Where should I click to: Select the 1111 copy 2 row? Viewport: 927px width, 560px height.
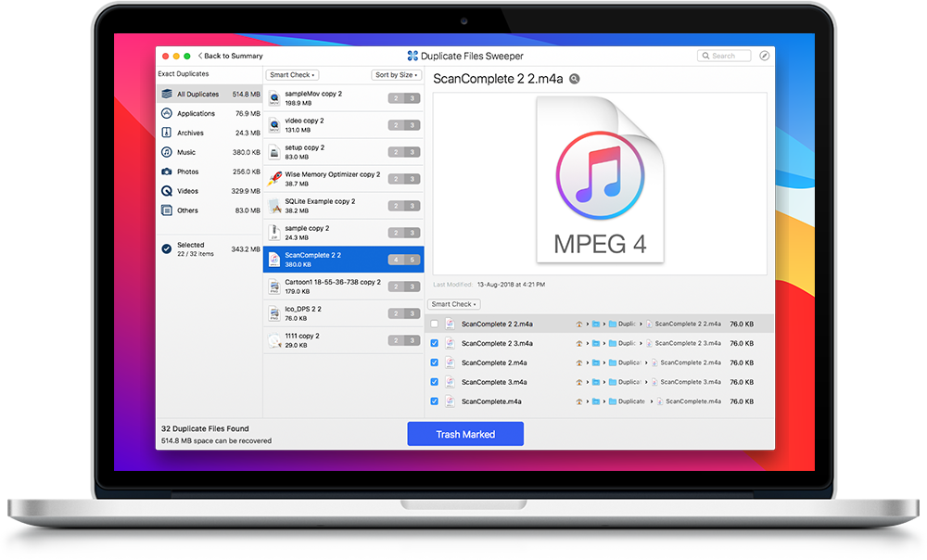click(x=344, y=340)
